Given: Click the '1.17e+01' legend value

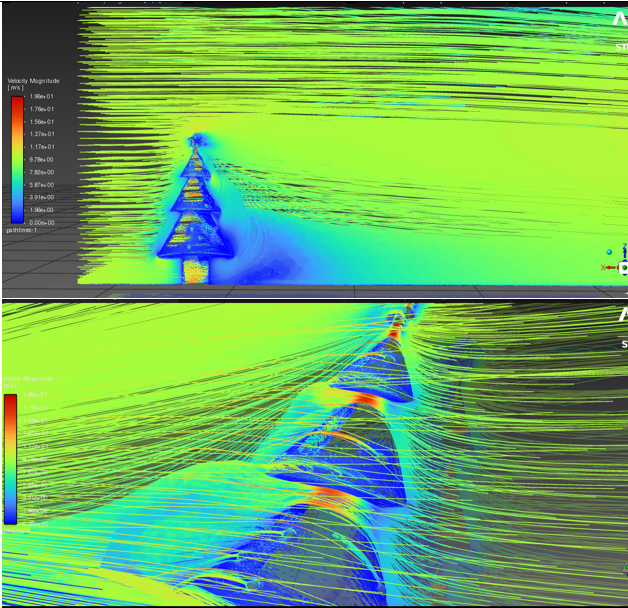Looking at the screenshot, I should pos(41,147).
